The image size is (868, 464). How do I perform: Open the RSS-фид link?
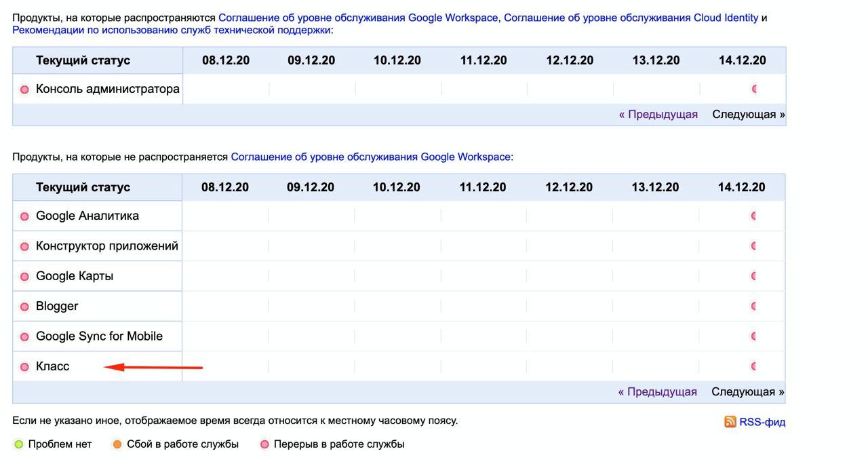coord(762,422)
